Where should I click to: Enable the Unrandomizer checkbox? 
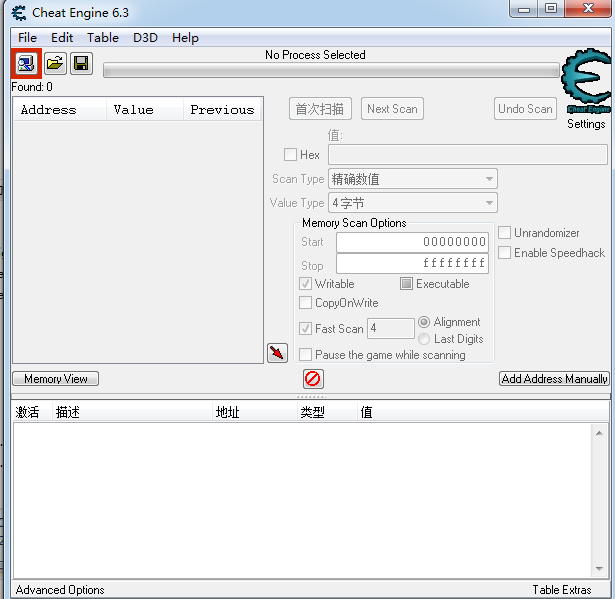[x=504, y=233]
